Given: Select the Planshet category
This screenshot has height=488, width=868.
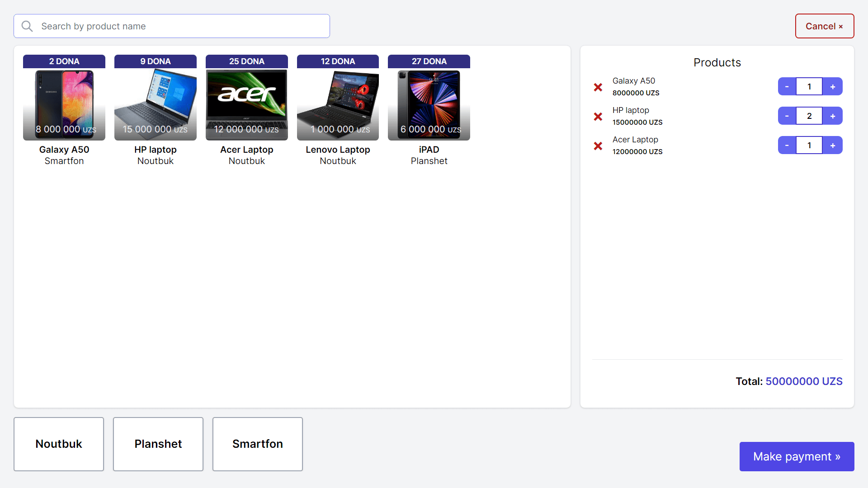Looking at the screenshot, I should click(x=158, y=444).
